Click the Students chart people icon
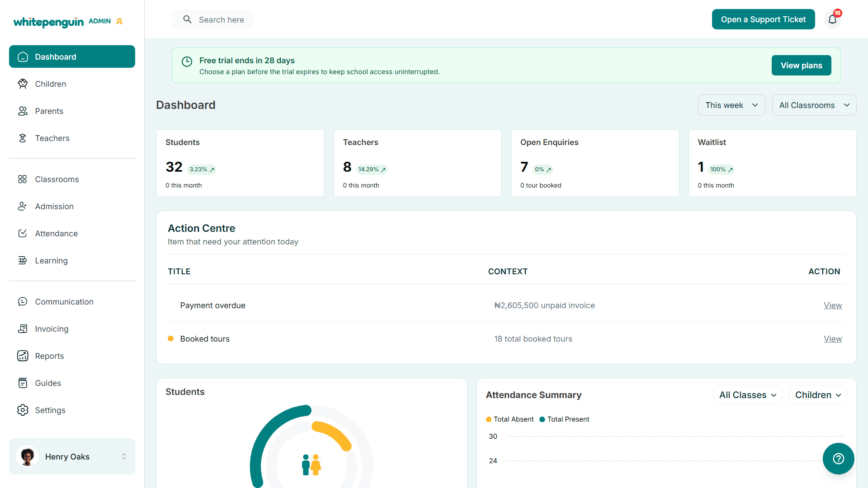The image size is (868, 488). click(x=311, y=465)
